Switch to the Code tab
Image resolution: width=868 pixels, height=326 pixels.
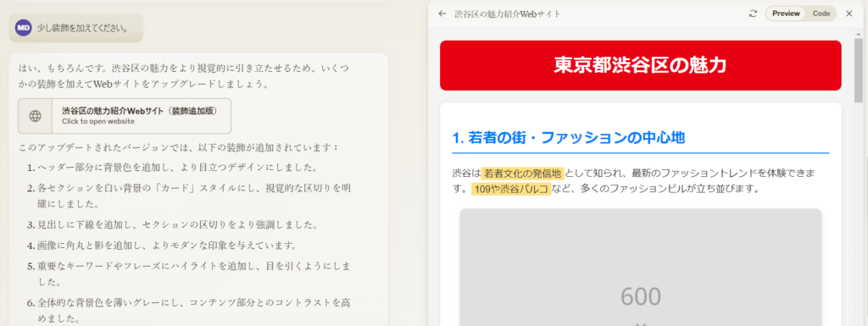(821, 14)
